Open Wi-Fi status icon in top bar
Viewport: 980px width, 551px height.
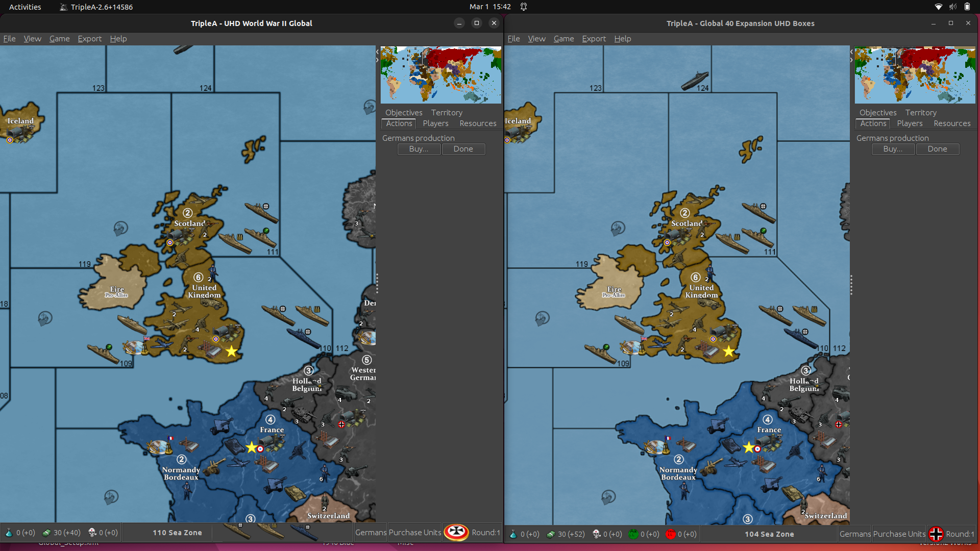point(938,7)
